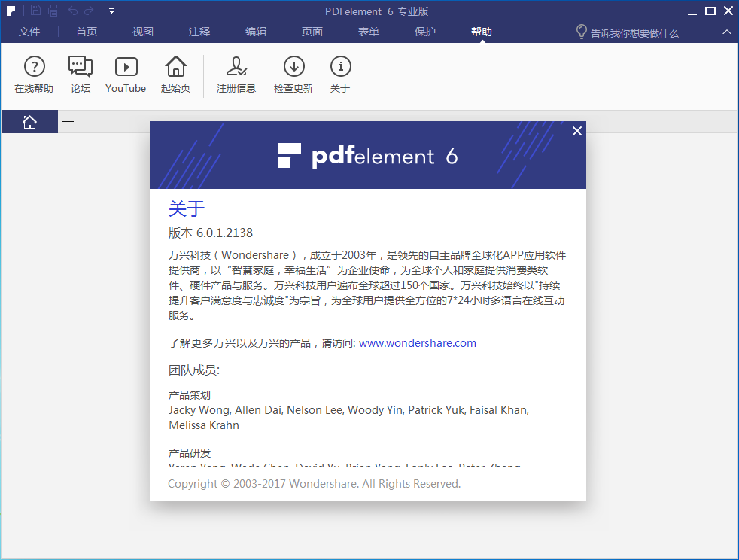Click the 关于 heading in dialog
The width and height of the screenshot is (739, 560).
[x=187, y=208]
